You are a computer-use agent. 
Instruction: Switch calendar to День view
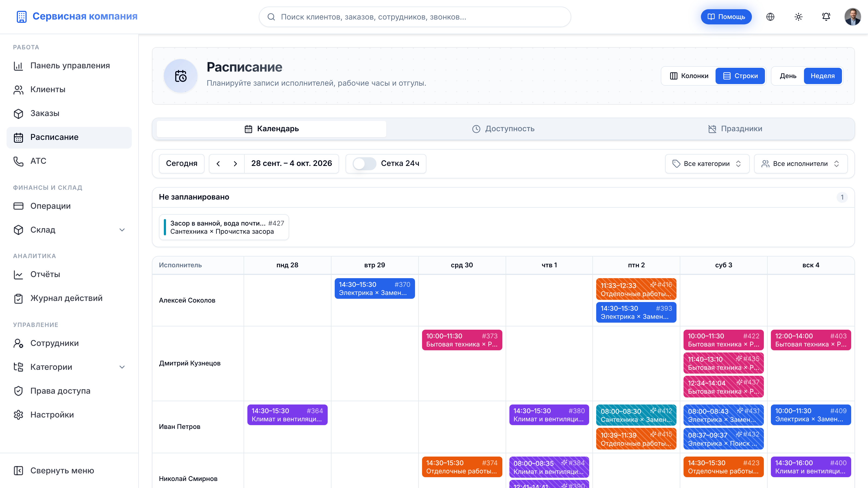[x=788, y=76]
